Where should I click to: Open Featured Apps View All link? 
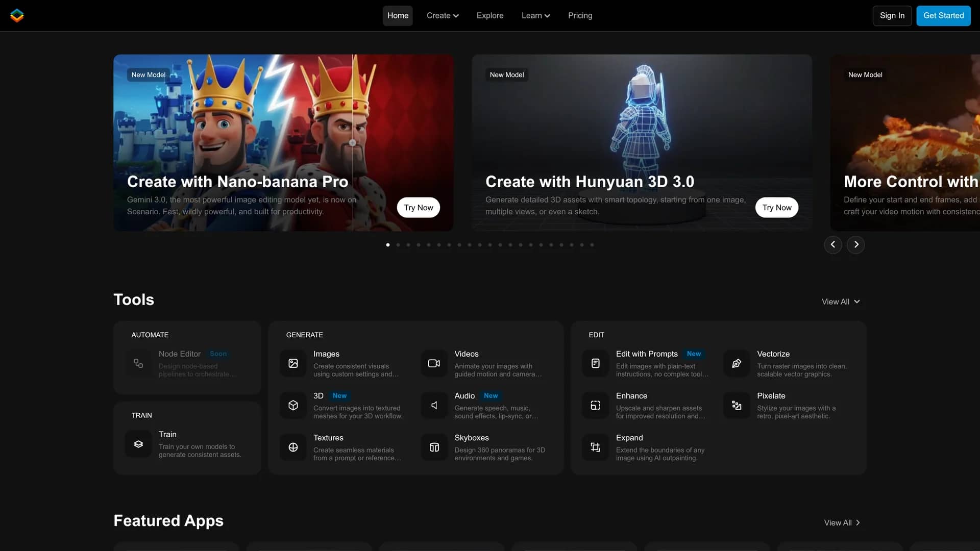(x=842, y=522)
